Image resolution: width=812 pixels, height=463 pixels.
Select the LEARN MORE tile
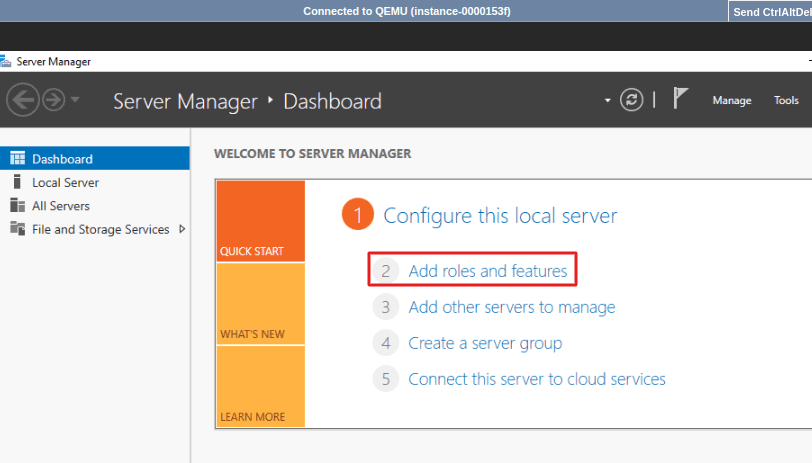[260, 386]
